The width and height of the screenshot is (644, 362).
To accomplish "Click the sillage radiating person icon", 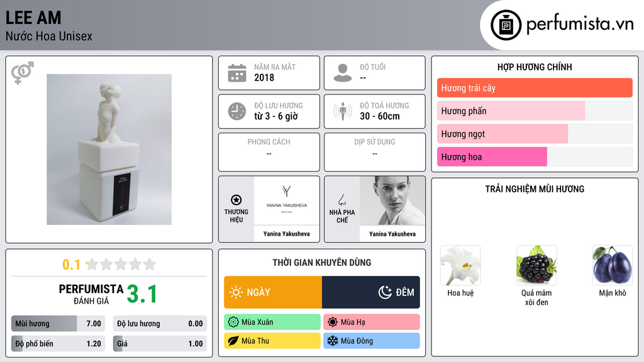I will tap(343, 111).
